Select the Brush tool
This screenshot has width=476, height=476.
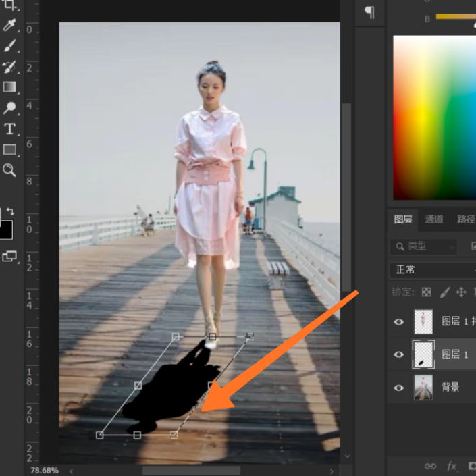[x=9, y=46]
